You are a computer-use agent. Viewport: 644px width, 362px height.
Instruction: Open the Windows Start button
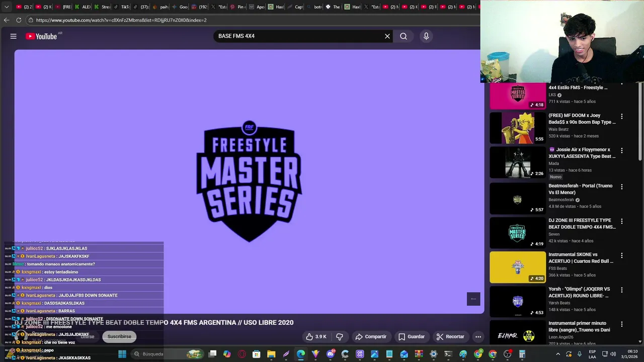click(122, 354)
